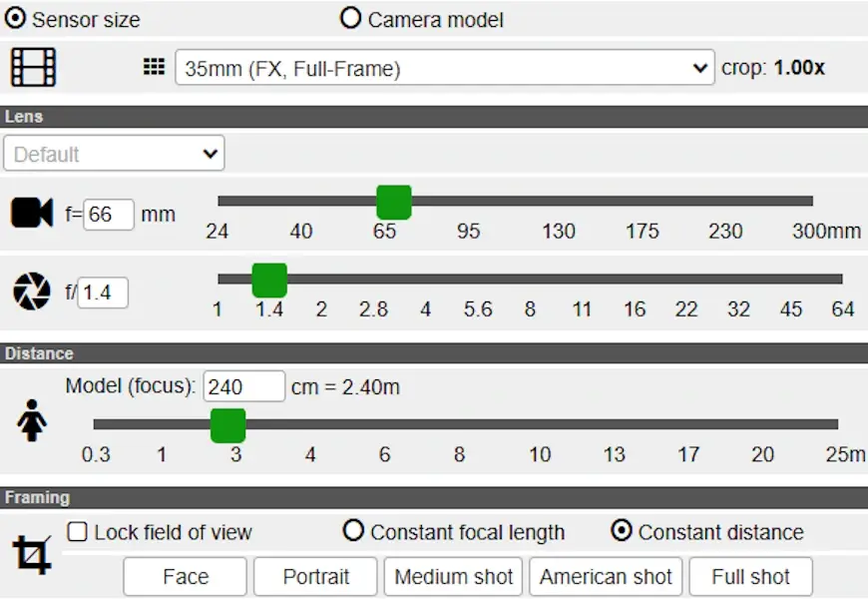Select the Camera model radio option
This screenshot has height=599, width=868.
[x=351, y=19]
